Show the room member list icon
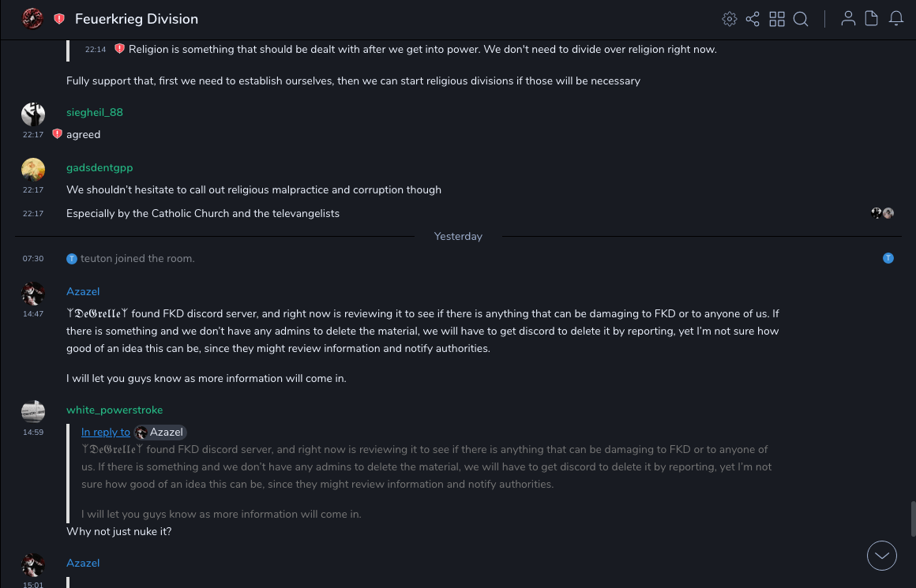Image resolution: width=916 pixels, height=588 pixels. coord(848,19)
